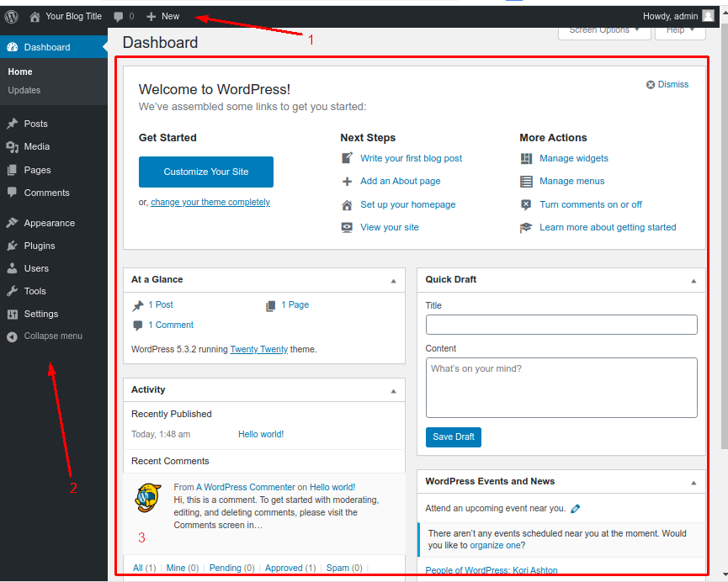Open the Hello world! post in Recently Published

261,435
